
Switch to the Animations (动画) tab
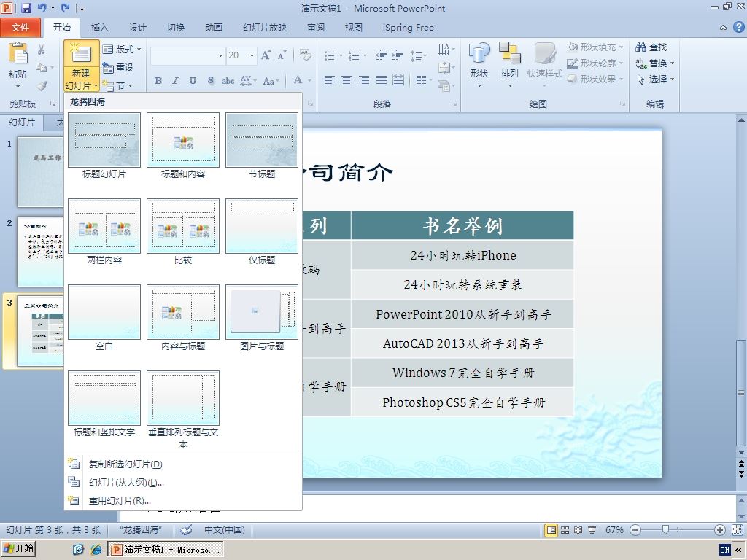coord(214,28)
